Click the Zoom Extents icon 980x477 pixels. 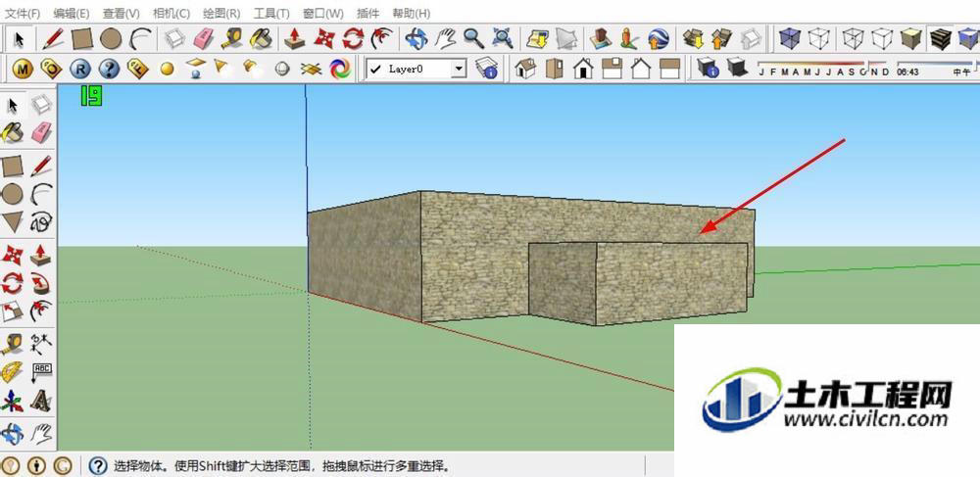tap(502, 39)
